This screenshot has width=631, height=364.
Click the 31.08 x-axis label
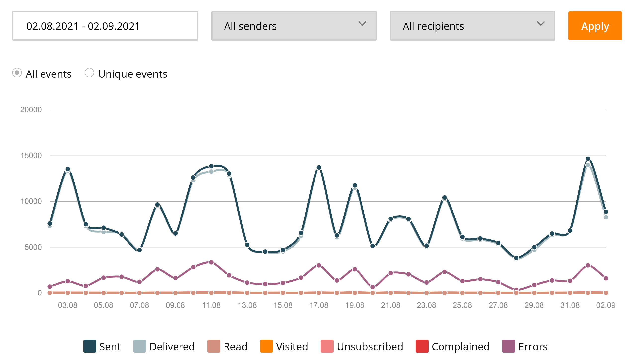tap(570, 305)
